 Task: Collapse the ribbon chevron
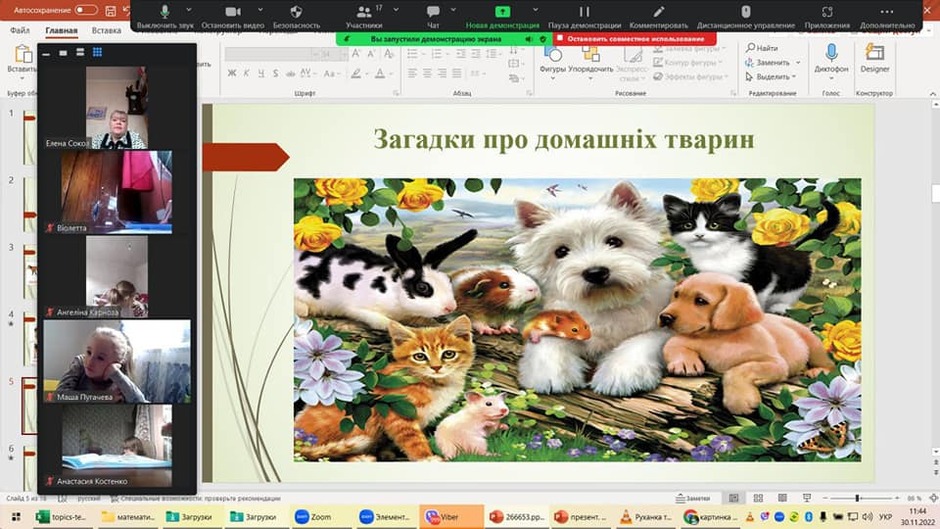click(932, 94)
